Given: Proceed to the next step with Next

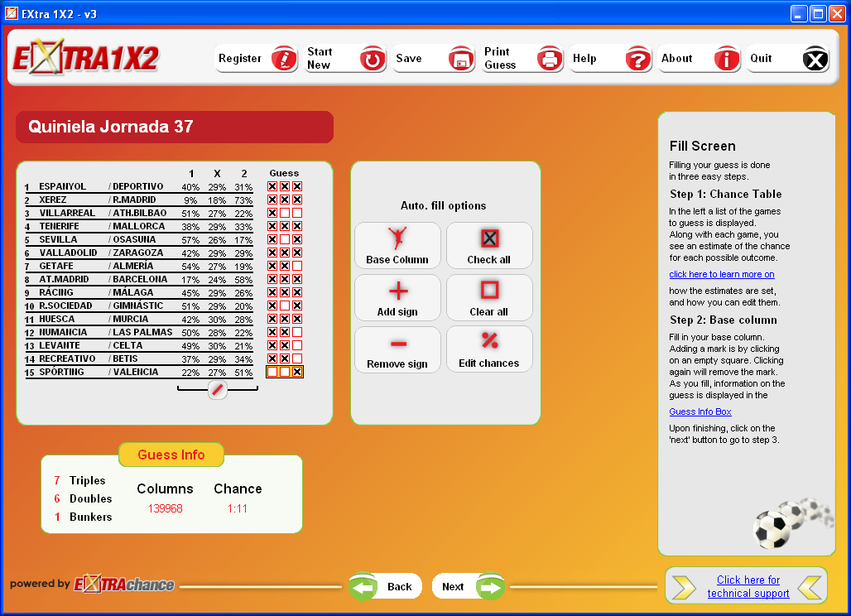Looking at the screenshot, I should [468, 587].
